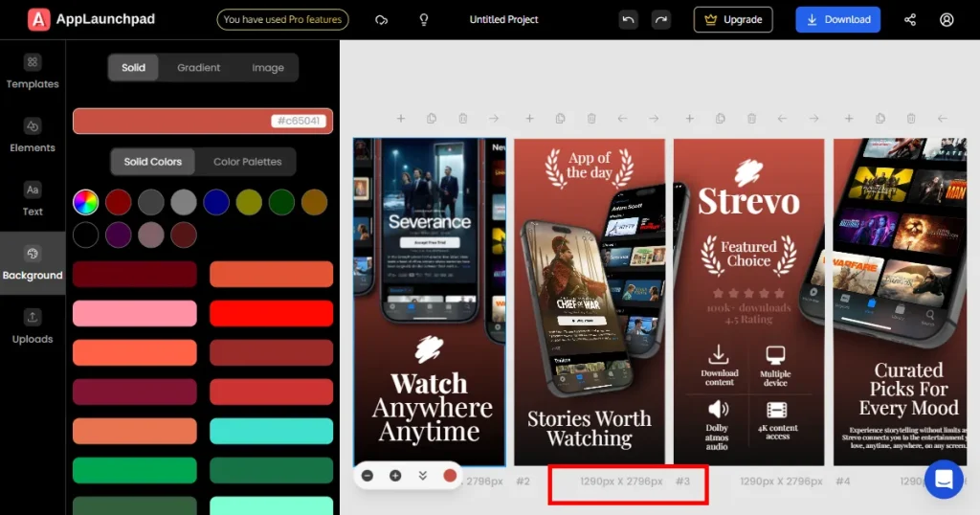Click the AppLaunchpad logo
The image size is (980, 515).
tap(91, 19)
